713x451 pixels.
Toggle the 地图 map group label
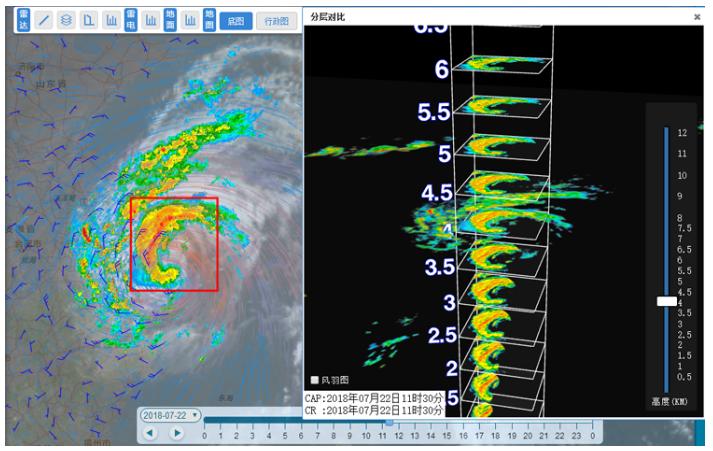click(209, 20)
